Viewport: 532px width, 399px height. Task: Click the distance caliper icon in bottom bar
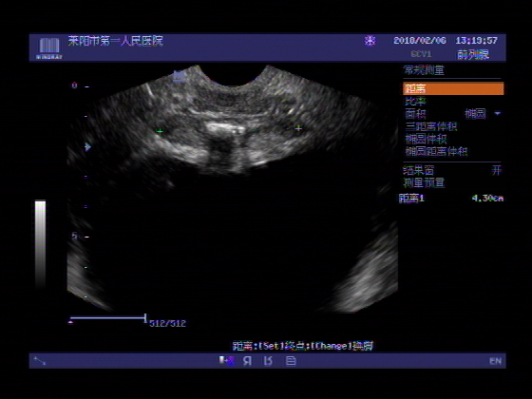tap(39, 361)
